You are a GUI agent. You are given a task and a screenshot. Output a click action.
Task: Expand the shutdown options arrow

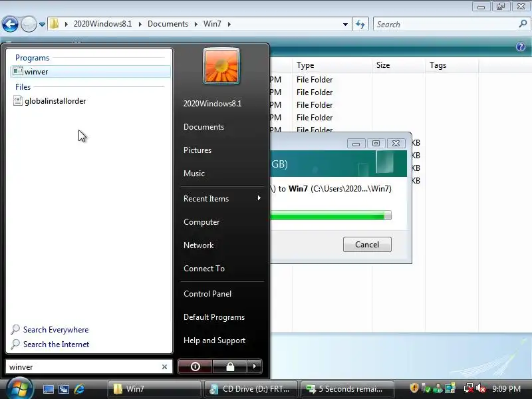pyautogui.click(x=255, y=366)
